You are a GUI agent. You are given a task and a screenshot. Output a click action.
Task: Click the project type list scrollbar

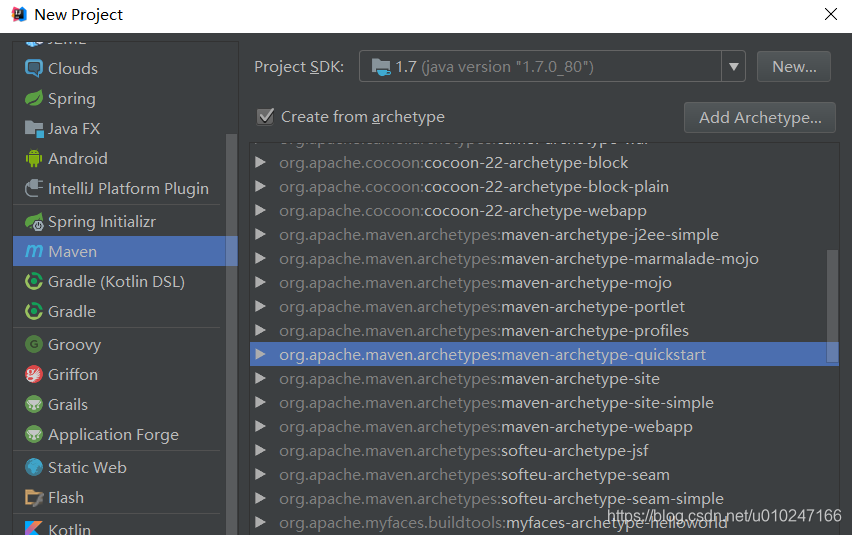[231, 334]
